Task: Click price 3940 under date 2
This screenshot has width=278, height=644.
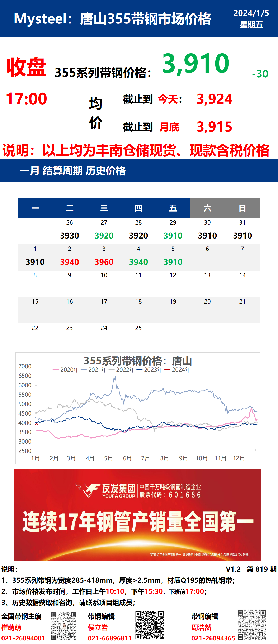Action: coord(70,262)
